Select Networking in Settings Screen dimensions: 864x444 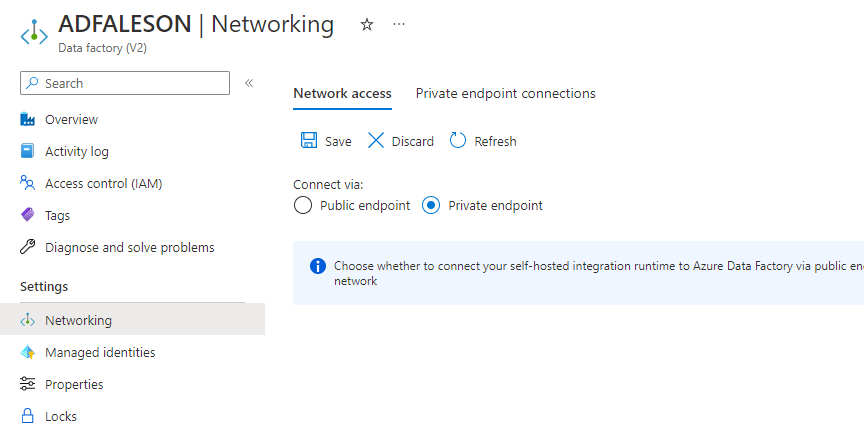(x=132, y=320)
